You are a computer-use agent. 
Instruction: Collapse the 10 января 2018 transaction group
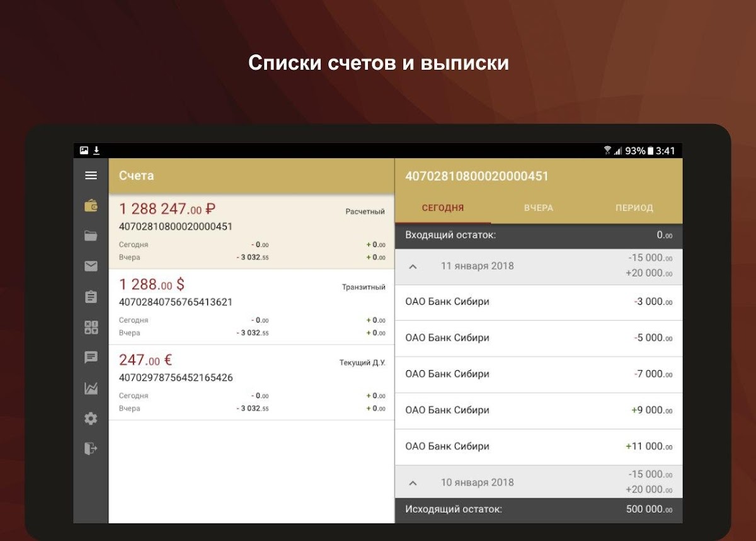413,483
